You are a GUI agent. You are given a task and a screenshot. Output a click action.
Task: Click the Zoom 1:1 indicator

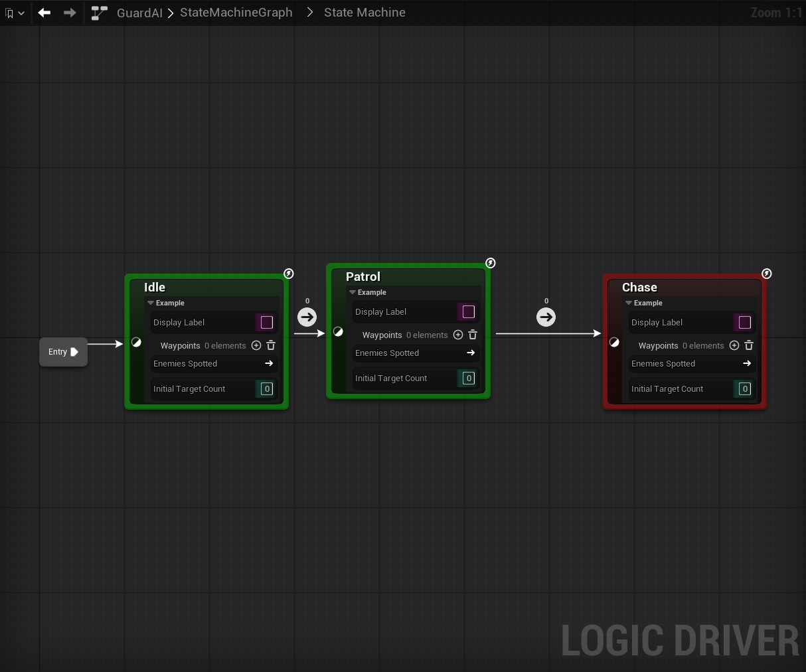tap(776, 13)
